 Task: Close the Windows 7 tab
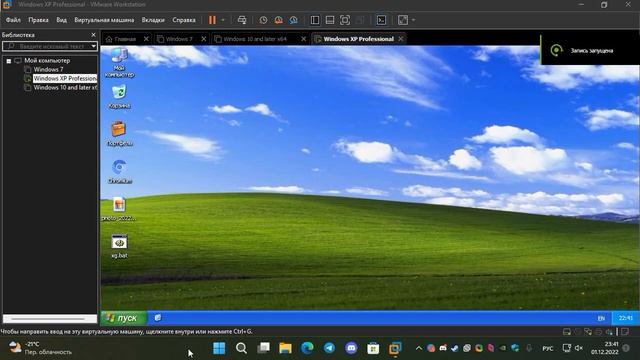[x=204, y=39]
